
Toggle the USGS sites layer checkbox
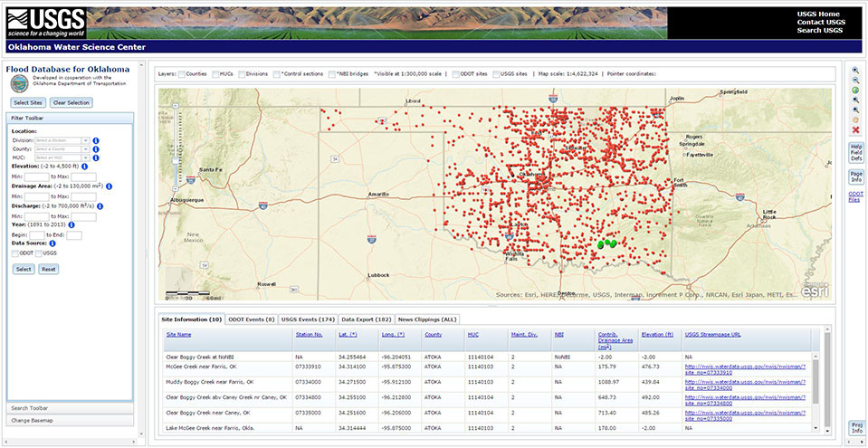coord(497,73)
